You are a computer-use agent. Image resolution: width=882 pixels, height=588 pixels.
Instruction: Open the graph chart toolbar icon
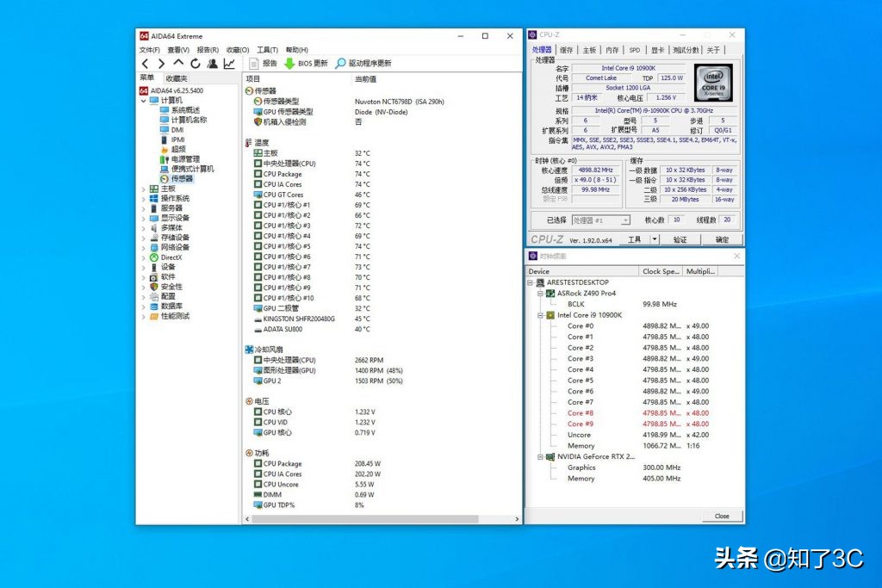230,64
